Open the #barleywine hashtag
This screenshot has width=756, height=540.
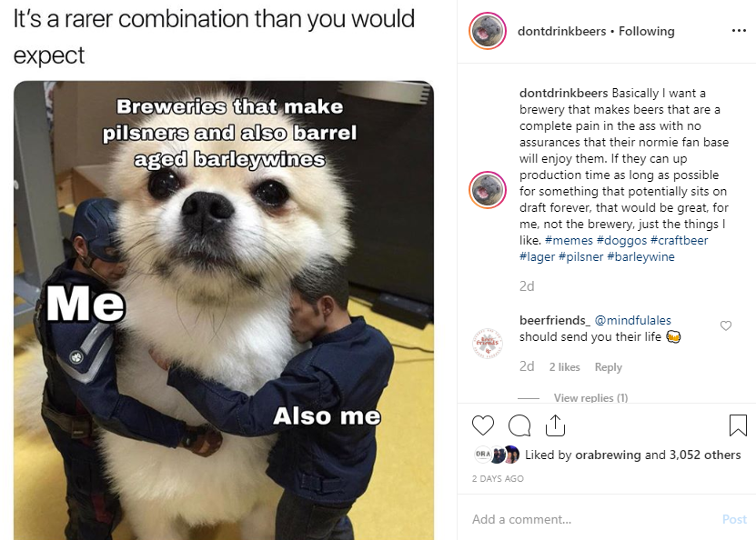coord(640,256)
